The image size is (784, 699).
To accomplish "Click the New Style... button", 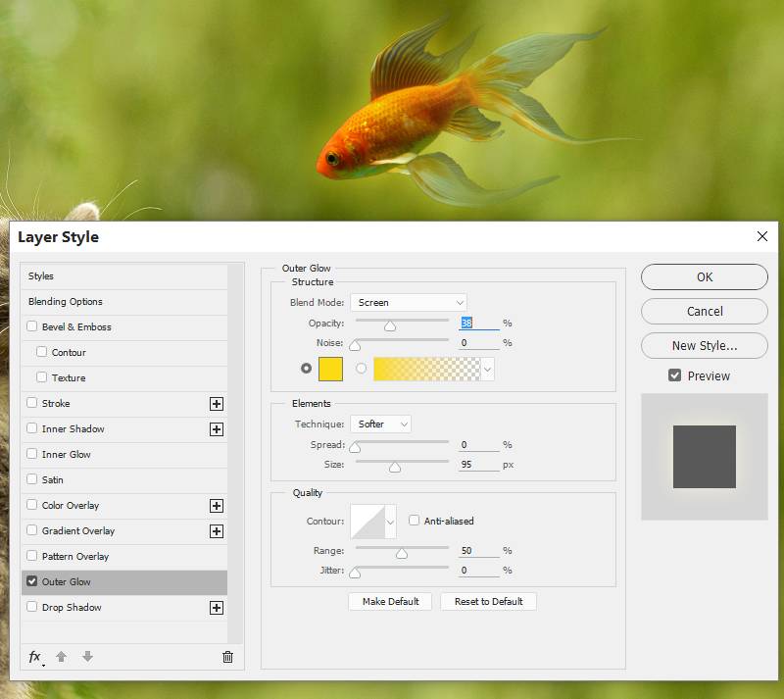I will 704,345.
